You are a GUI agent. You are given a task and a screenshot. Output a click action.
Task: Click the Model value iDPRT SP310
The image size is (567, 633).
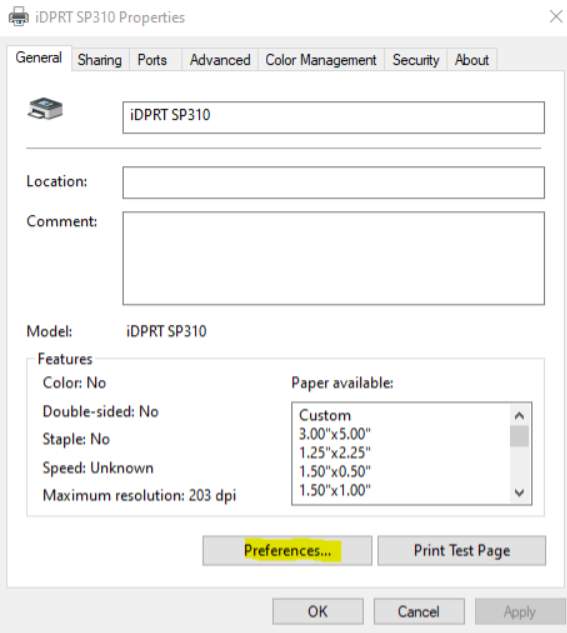[x=166, y=331]
